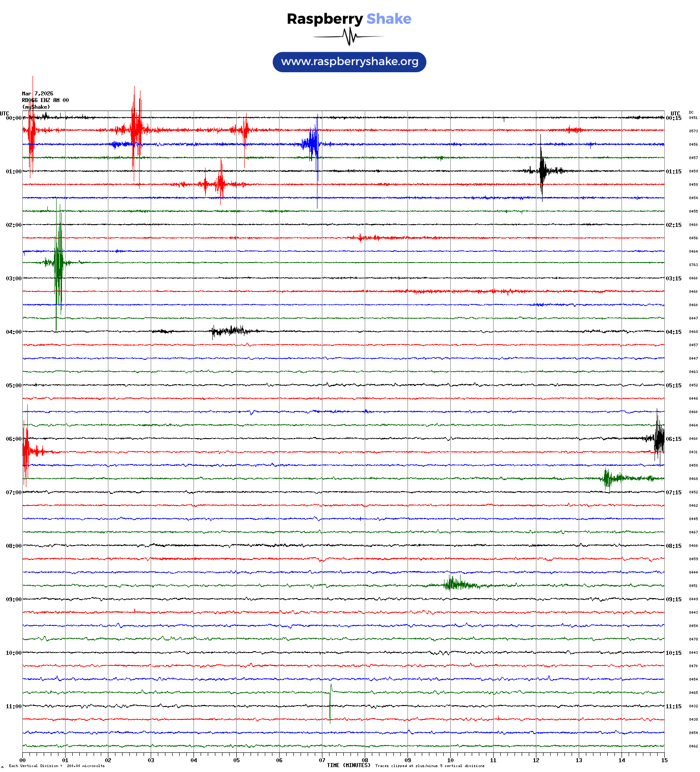Click the RD066 EHZ AM 00 station label
Screen dimensions: 700x772
[45, 100]
